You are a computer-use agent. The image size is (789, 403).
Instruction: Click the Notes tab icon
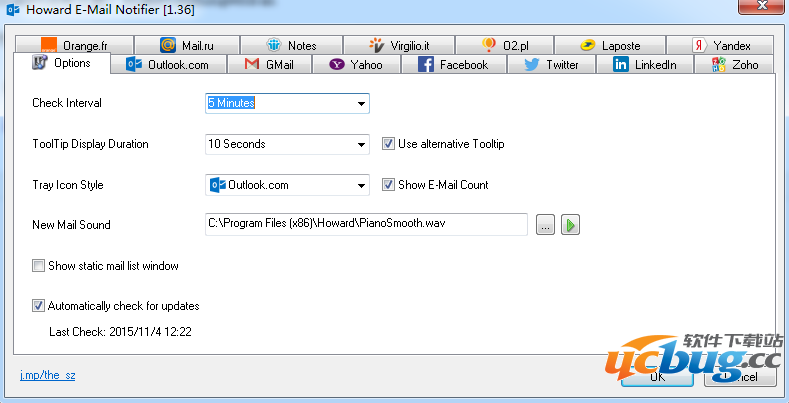point(274,45)
